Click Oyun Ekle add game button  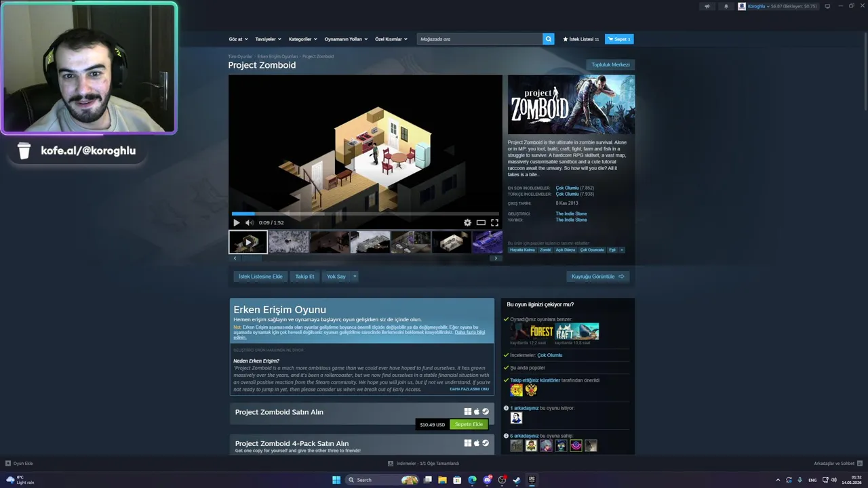point(19,464)
